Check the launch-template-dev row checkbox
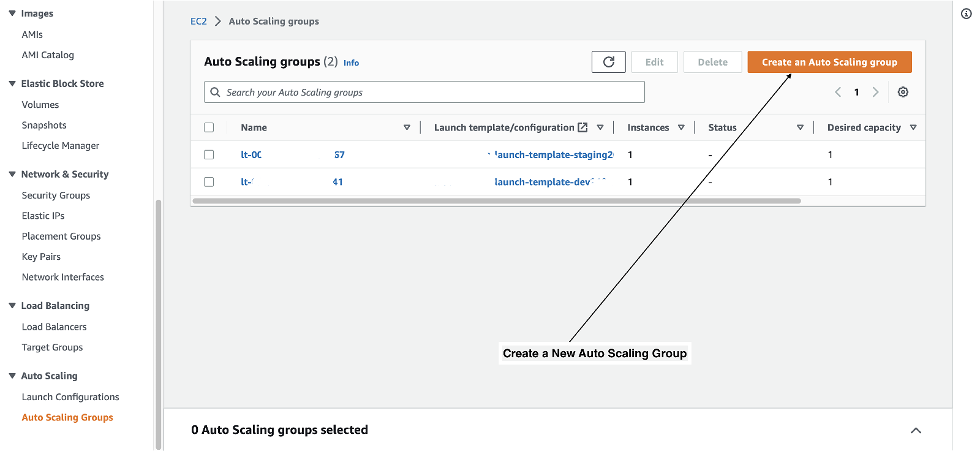980x451 pixels. (x=209, y=182)
